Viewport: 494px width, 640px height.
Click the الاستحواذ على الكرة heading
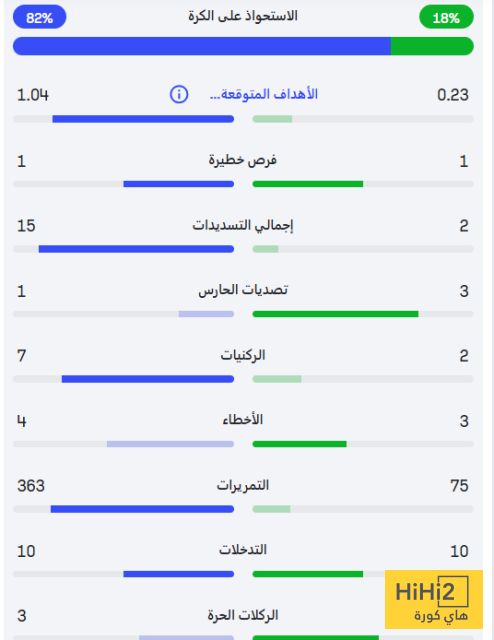coord(243,16)
